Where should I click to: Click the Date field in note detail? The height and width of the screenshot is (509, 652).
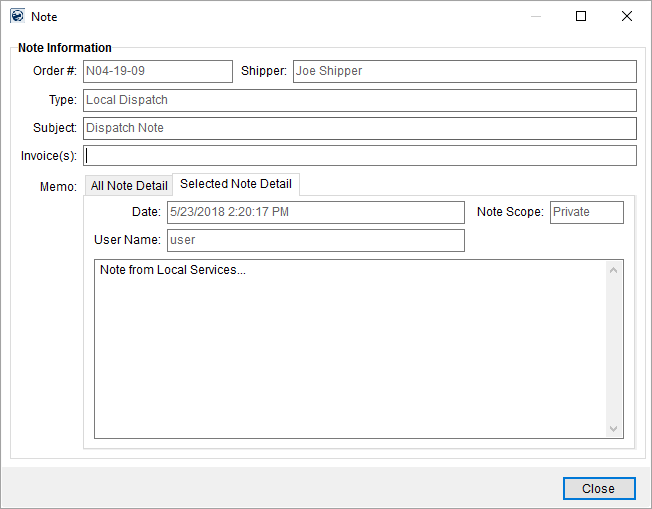[315, 212]
